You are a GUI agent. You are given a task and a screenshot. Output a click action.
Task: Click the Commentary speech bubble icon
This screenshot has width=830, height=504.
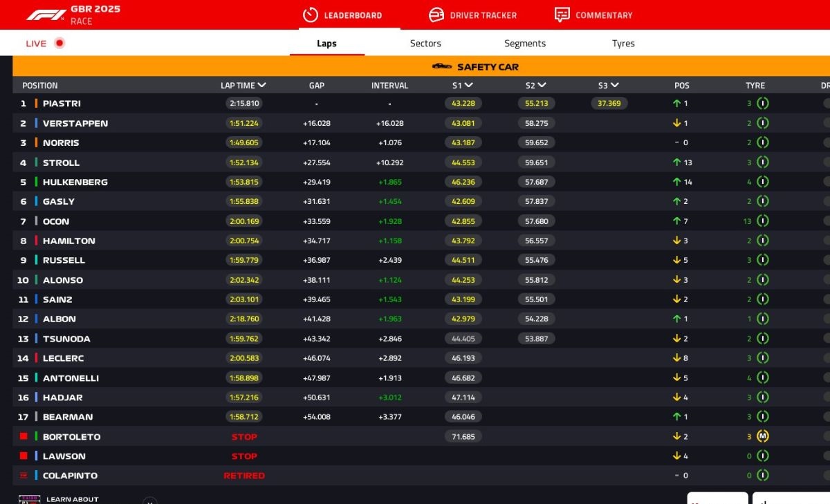point(562,15)
